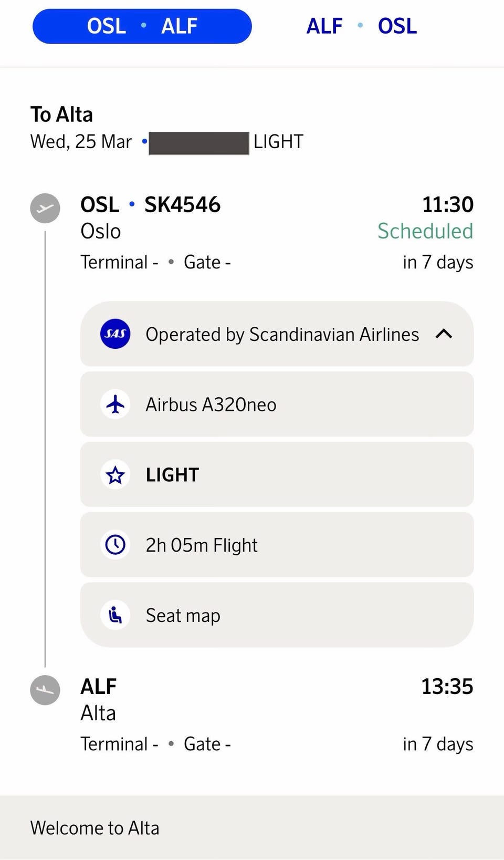Tap the clock icon beside flight duration

pos(115,545)
